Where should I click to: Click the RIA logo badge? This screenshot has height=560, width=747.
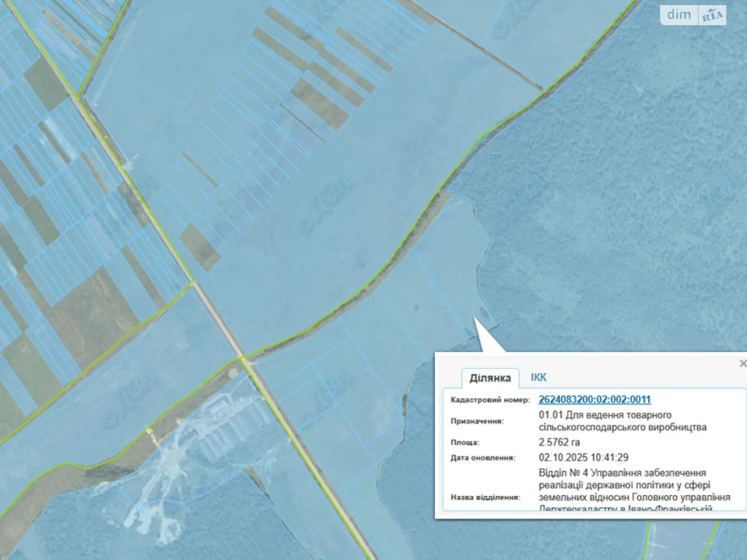click(712, 15)
